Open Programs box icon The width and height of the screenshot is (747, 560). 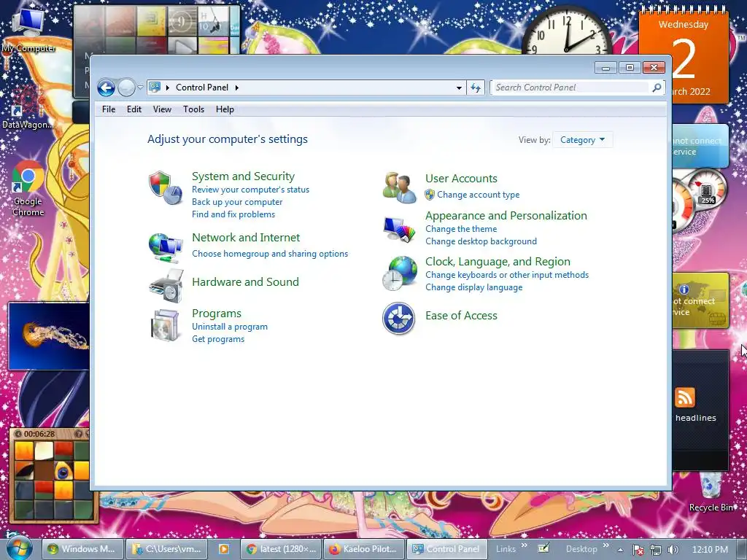coord(166,326)
